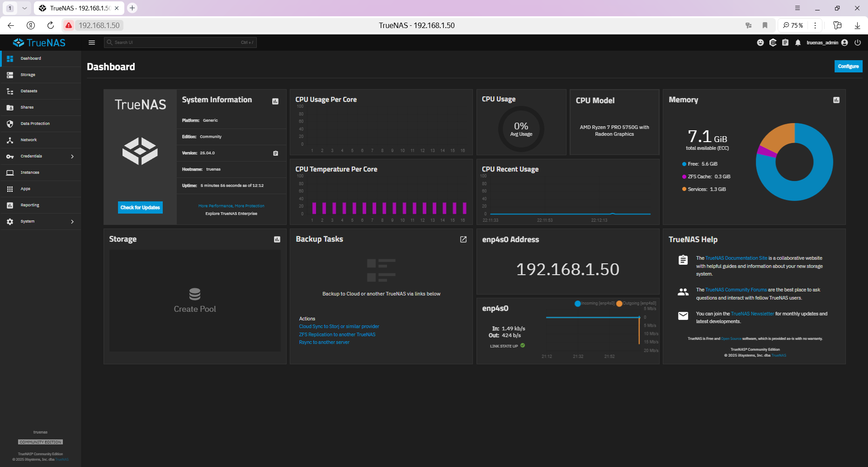Open TrueNAS Documentation Site link
This screenshot has width=868, height=467.
736,258
